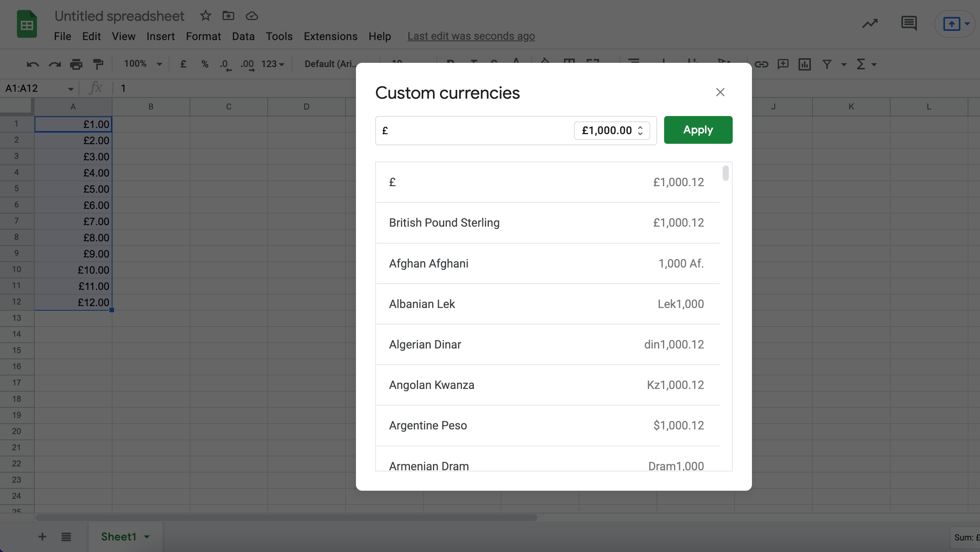This screenshot has width=980, height=552.
Task: Click the Apply button
Action: [698, 130]
